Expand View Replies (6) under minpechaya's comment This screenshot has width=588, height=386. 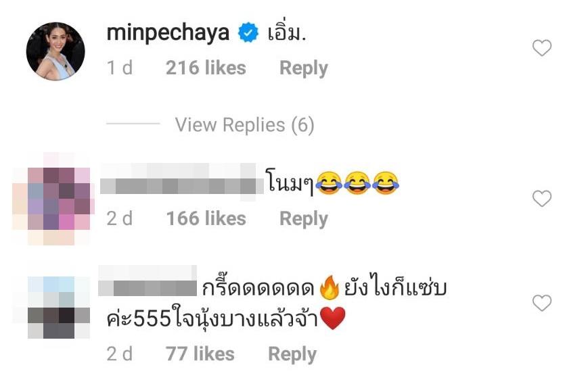(244, 125)
